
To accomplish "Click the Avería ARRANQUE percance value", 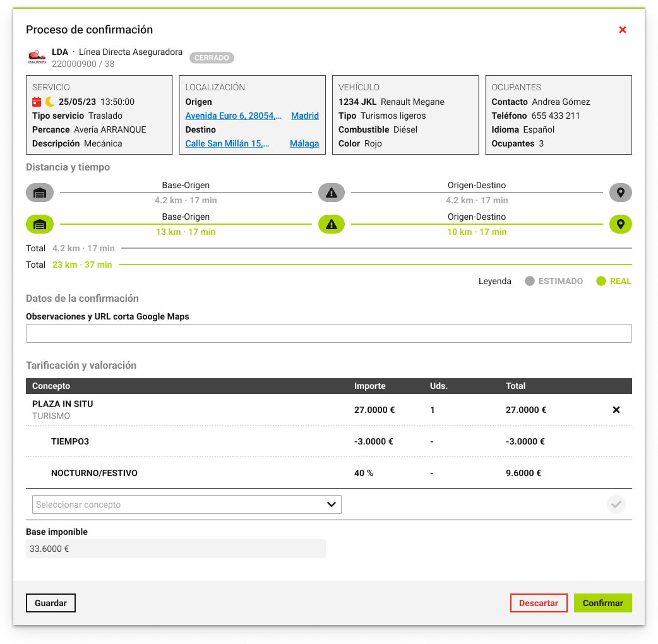I will [110, 129].
